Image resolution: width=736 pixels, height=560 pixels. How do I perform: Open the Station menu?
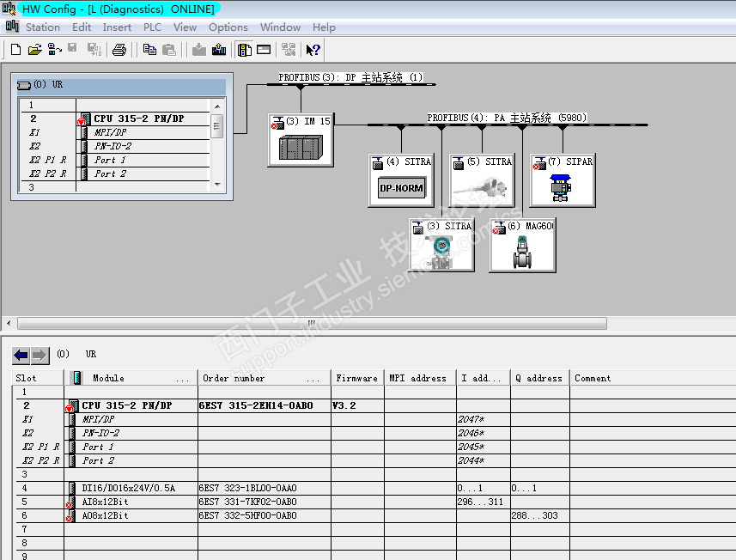click(x=43, y=27)
